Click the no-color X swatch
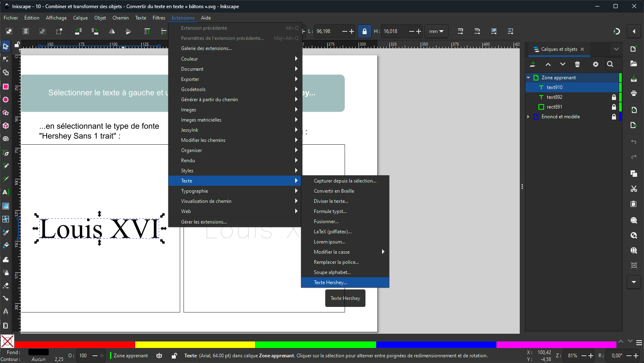The width and height of the screenshot is (644, 363). tap(7, 341)
